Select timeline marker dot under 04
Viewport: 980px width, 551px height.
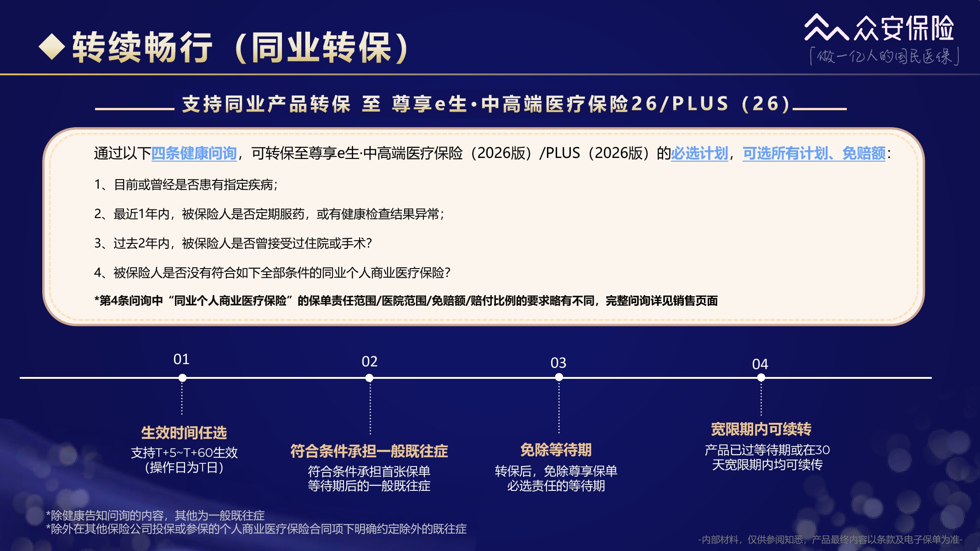[761, 377]
